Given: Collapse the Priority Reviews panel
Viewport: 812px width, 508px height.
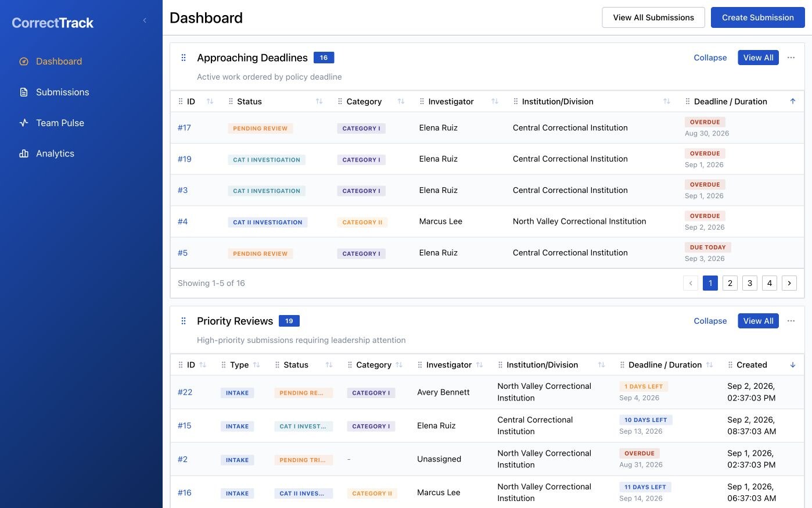Looking at the screenshot, I should point(710,321).
